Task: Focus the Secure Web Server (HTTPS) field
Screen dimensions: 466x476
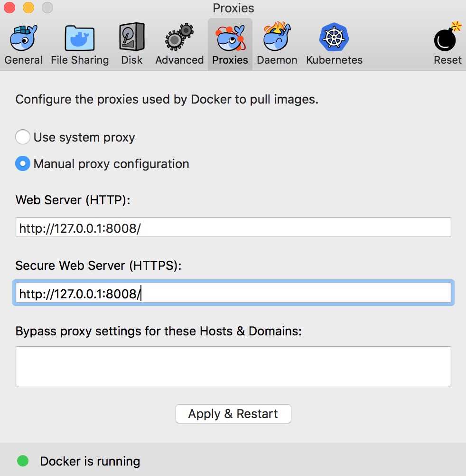Action: (x=233, y=293)
